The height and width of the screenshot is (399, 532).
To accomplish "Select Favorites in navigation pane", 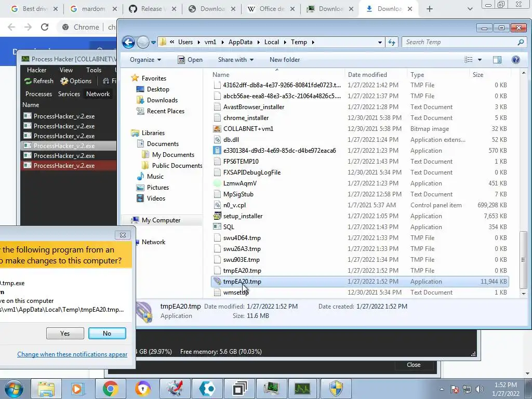I will [154, 78].
